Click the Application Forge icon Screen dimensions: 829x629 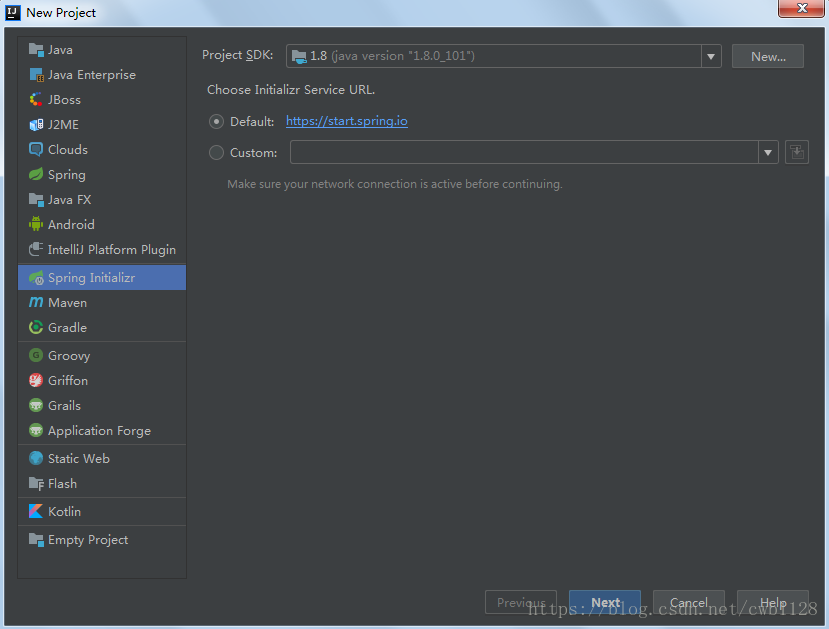pos(36,430)
